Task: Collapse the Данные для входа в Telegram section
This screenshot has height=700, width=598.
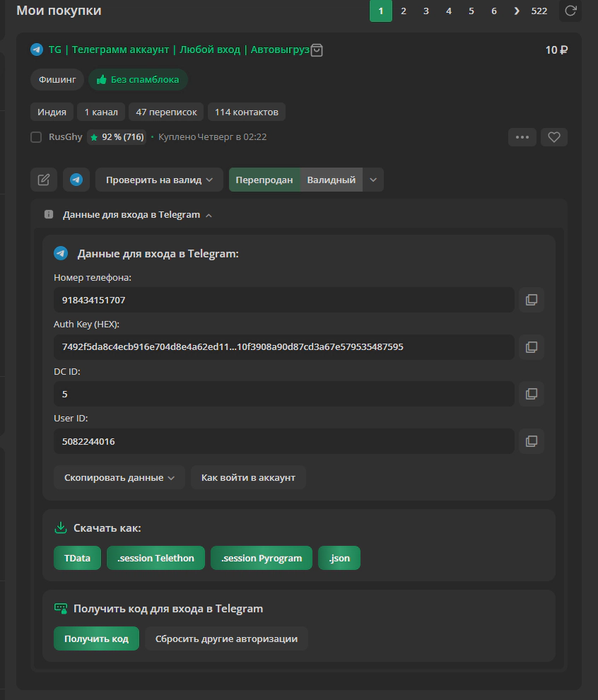Action: [x=137, y=215]
